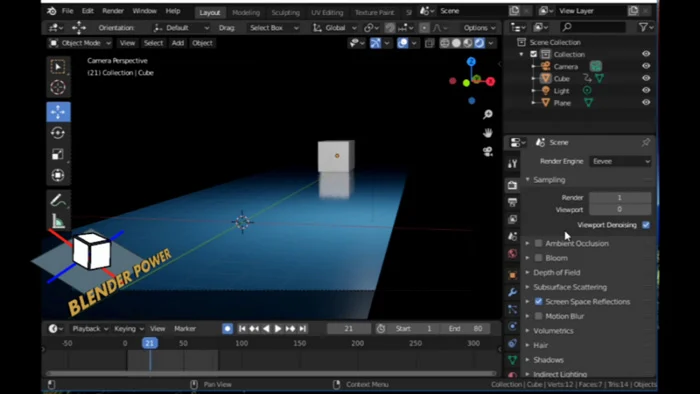This screenshot has height=394, width=700.
Task: Open the File menu
Action: pyautogui.click(x=67, y=11)
